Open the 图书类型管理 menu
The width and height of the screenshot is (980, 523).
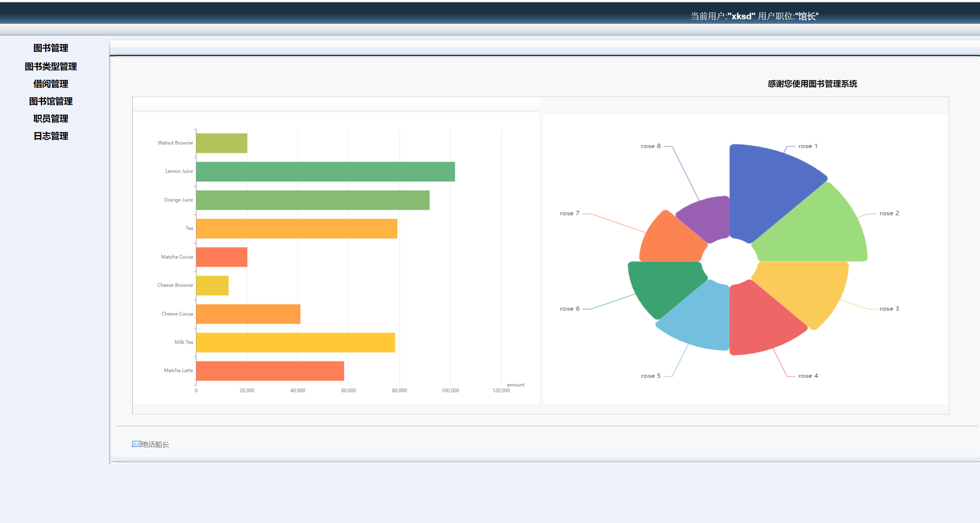point(51,66)
